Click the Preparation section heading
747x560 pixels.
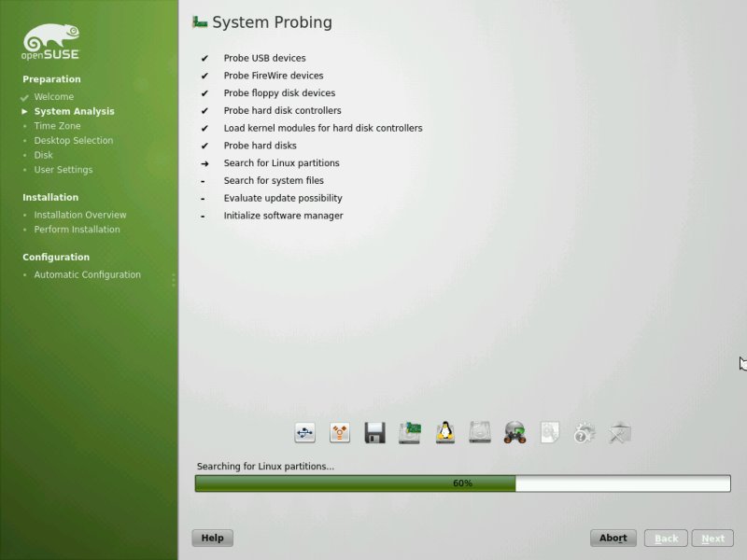point(51,79)
